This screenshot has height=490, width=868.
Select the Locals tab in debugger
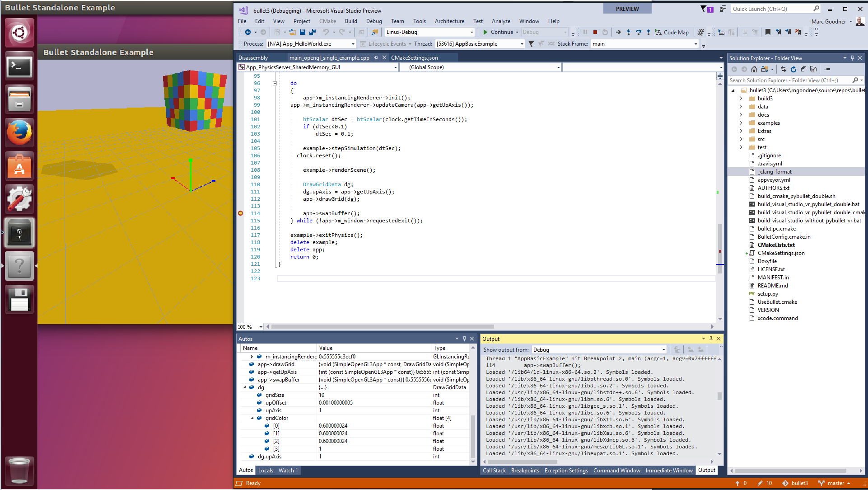tap(264, 470)
